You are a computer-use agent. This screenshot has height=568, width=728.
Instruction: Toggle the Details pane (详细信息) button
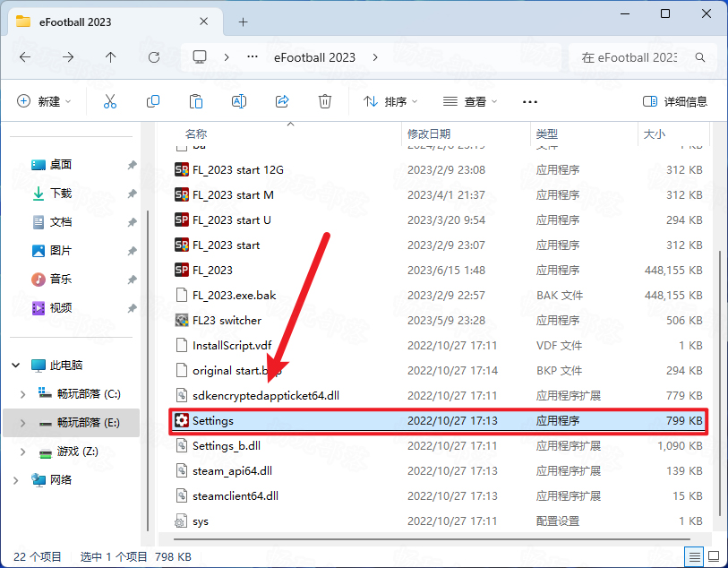[x=675, y=101]
